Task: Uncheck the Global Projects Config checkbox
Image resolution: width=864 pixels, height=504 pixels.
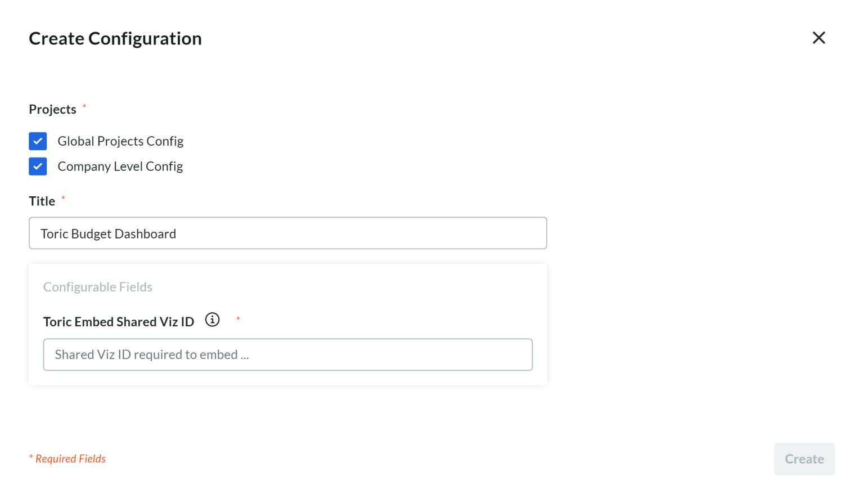Action: click(38, 141)
